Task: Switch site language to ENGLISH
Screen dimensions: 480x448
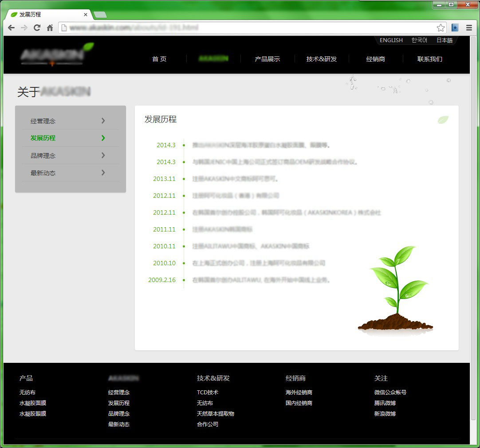Action: coord(391,40)
